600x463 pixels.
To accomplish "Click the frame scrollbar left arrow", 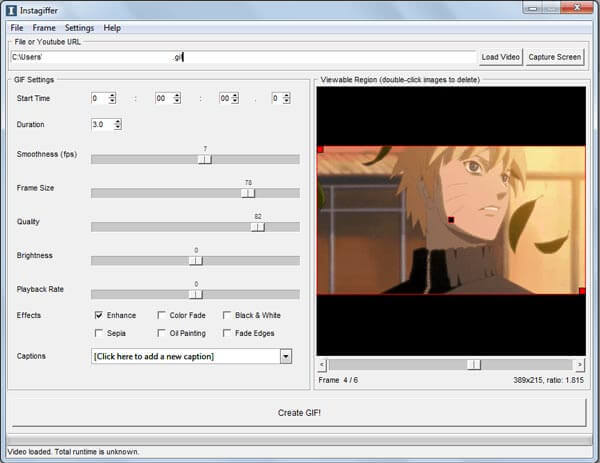I will coord(322,365).
